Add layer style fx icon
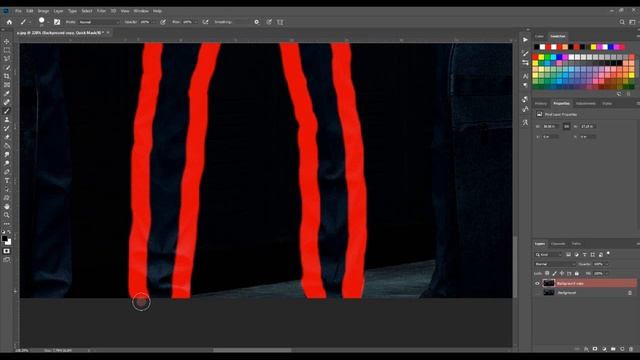640x360 pixels. tap(586, 349)
